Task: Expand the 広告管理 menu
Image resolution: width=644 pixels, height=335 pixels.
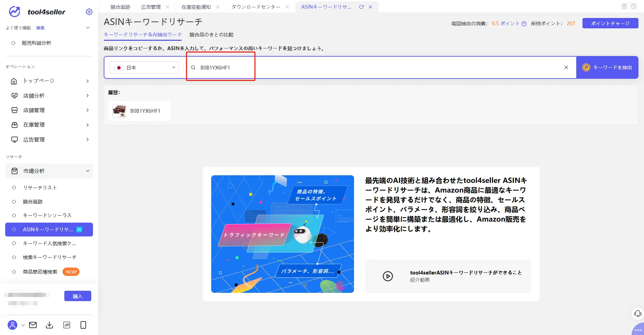Action: coord(87,140)
